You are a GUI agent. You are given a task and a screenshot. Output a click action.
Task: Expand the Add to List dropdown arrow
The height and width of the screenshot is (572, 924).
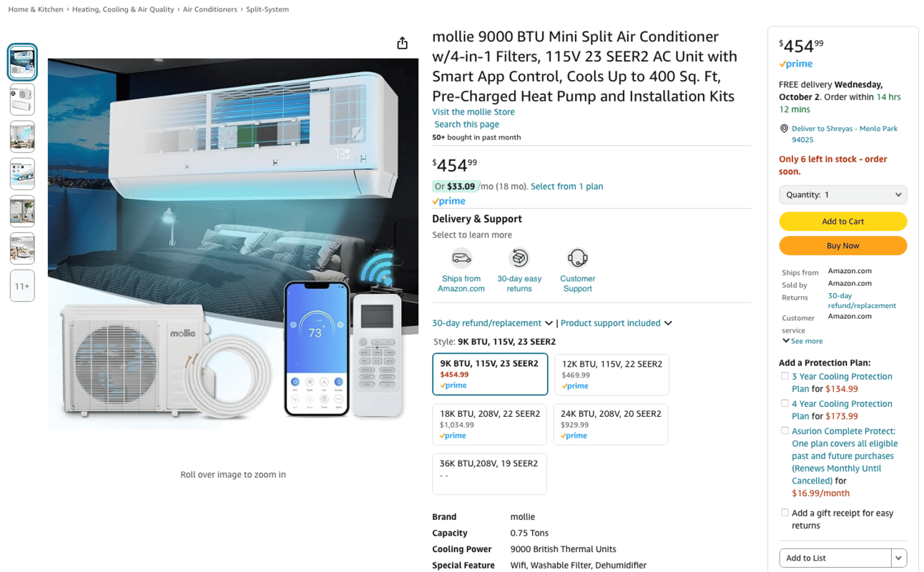pos(899,558)
